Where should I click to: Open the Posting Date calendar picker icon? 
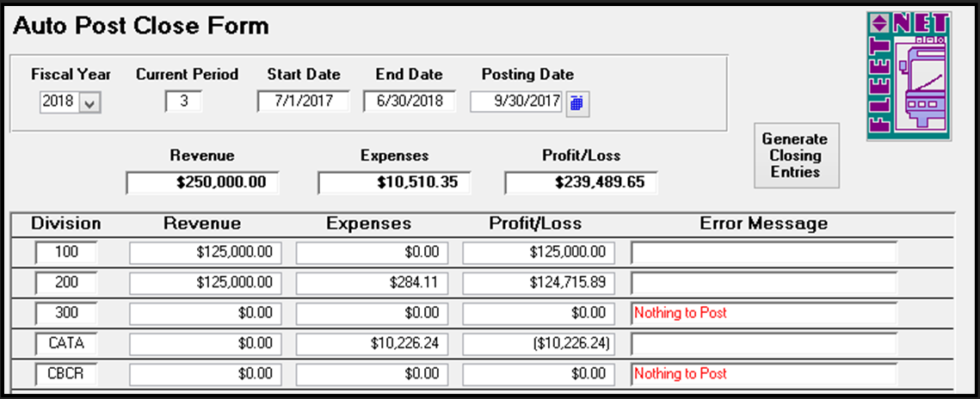pos(577,103)
